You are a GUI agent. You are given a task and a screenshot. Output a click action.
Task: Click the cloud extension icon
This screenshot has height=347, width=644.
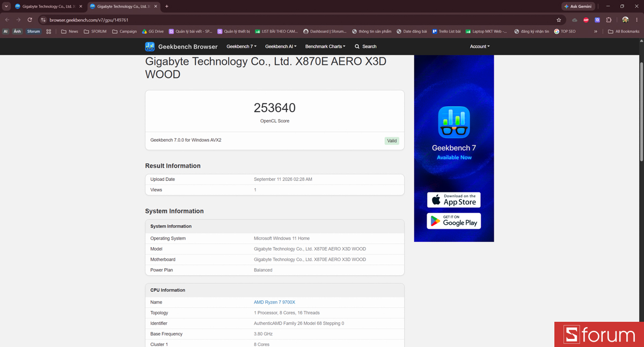(574, 20)
